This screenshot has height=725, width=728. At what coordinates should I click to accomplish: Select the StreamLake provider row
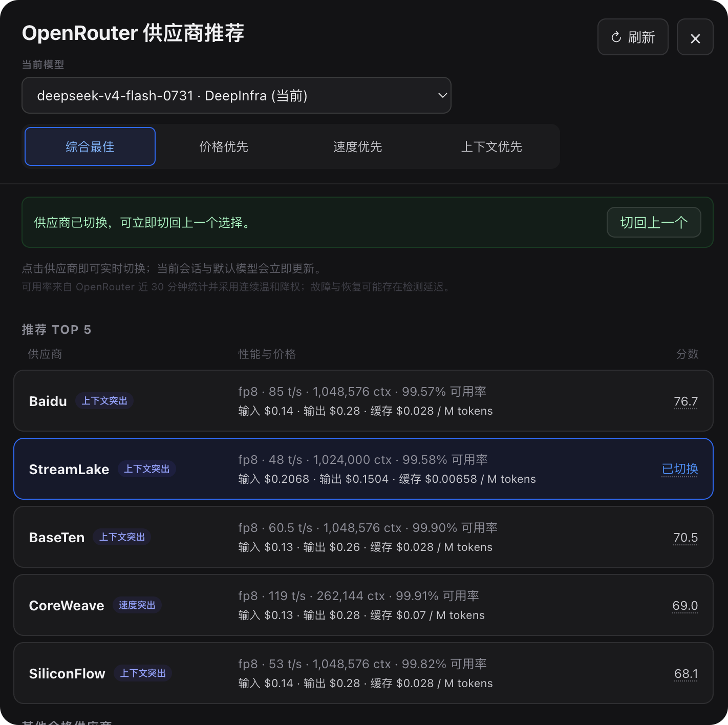363,469
